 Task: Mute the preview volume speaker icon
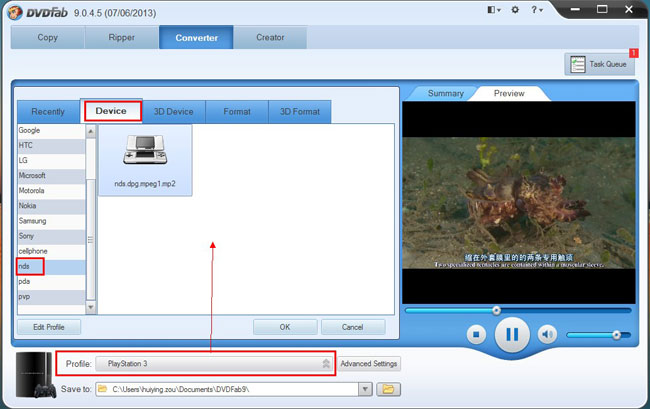click(547, 334)
